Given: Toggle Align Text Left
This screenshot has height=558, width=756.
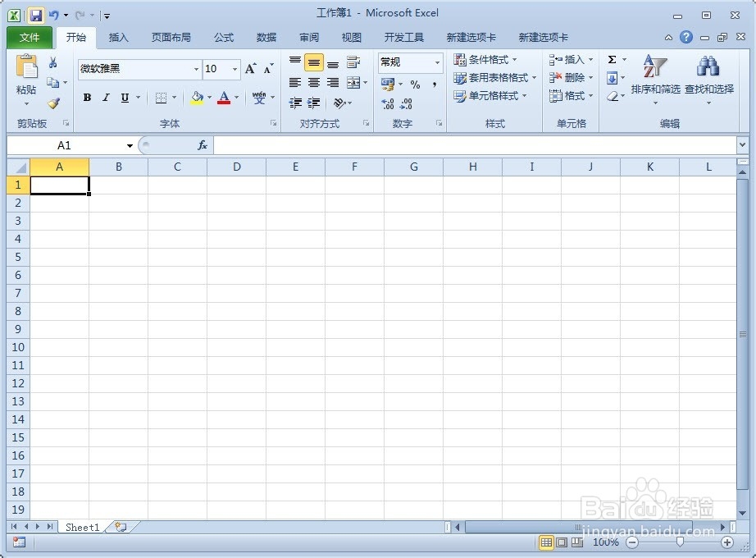Looking at the screenshot, I should tap(295, 83).
